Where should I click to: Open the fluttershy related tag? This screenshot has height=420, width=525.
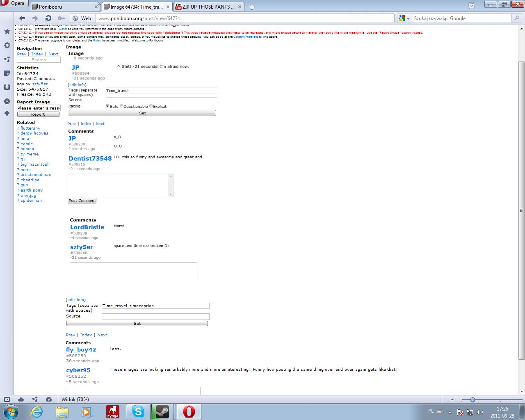(x=30, y=128)
